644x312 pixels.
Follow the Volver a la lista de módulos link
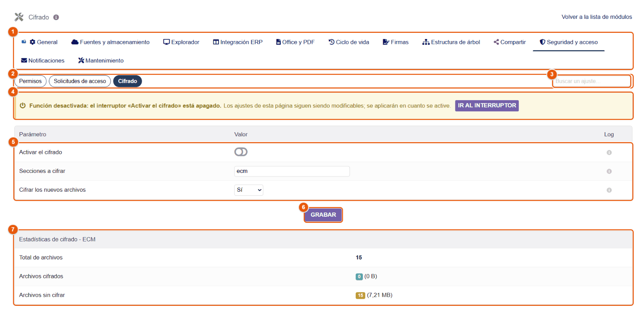[597, 17]
